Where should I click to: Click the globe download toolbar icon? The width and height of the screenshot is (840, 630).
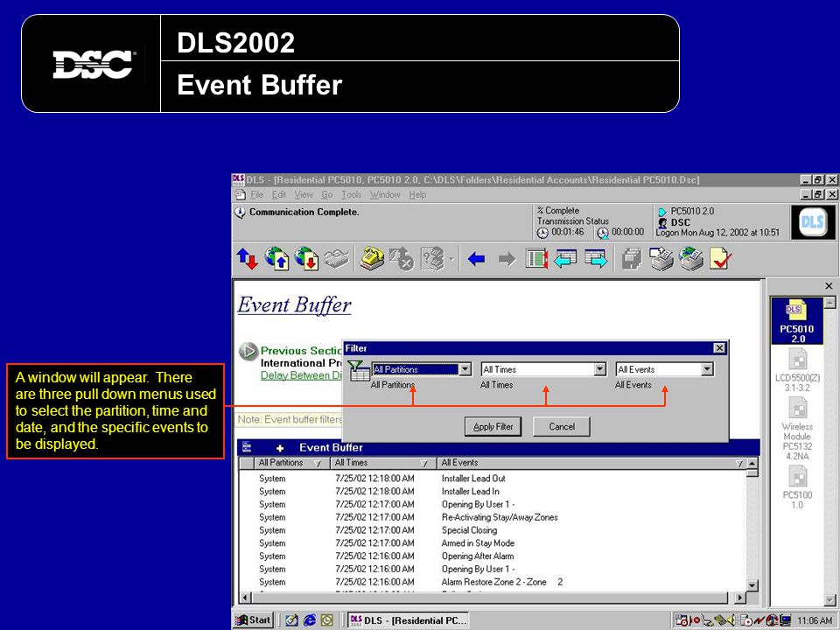(x=306, y=259)
